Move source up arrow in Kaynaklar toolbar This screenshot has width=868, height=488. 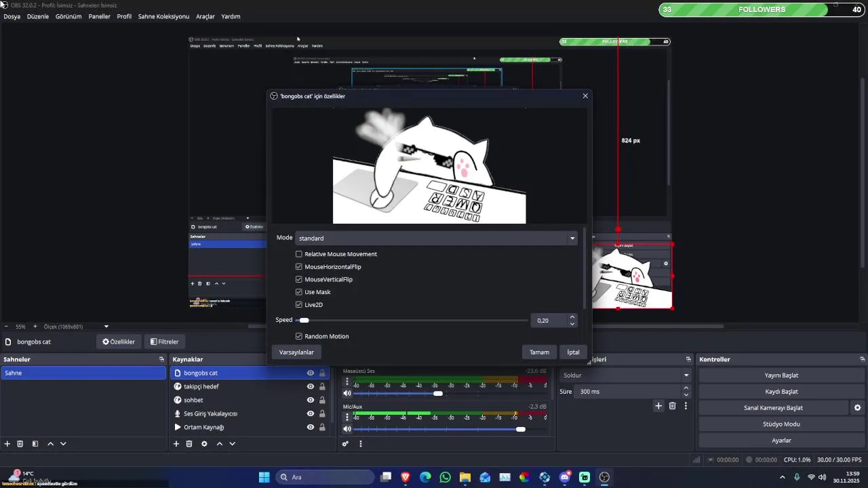(x=219, y=444)
